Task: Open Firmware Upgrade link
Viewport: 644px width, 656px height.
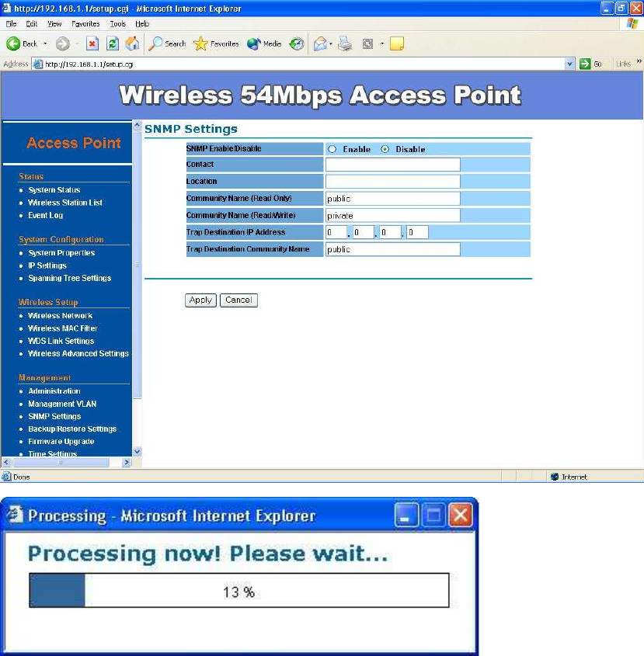Action: (61, 442)
